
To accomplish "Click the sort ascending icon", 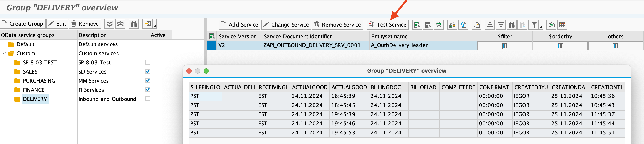I will 490,25.
